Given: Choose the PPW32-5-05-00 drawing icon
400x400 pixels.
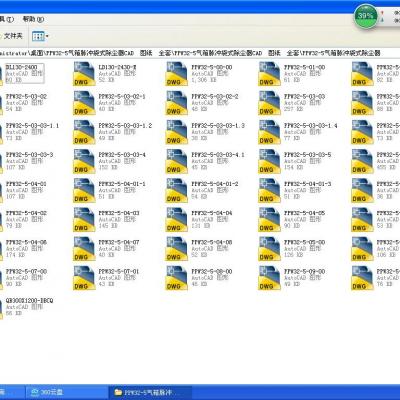Looking at the screenshot, I should 269,249.
